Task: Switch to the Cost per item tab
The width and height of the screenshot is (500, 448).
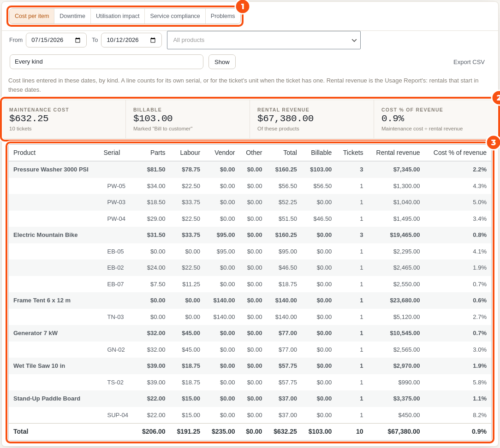Action: coord(32,16)
